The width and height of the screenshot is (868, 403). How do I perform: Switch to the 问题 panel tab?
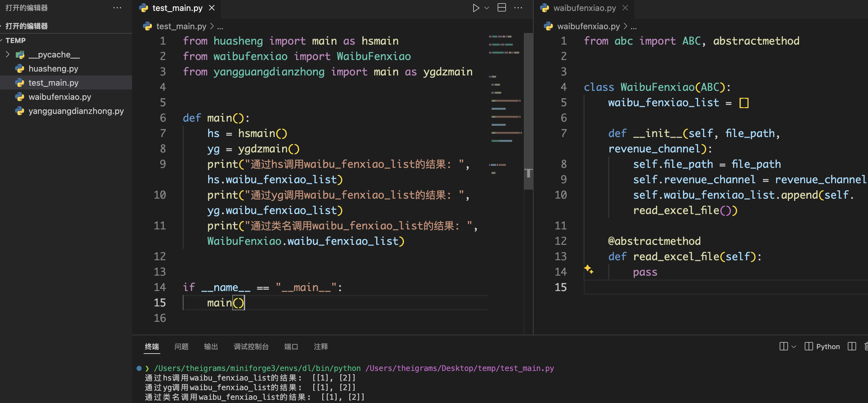[181, 347]
